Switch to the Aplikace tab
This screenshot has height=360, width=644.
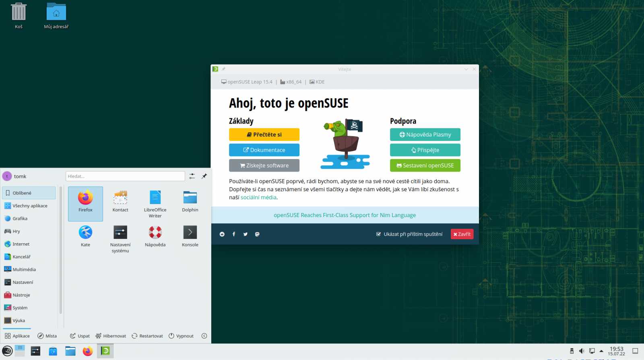[17, 336]
